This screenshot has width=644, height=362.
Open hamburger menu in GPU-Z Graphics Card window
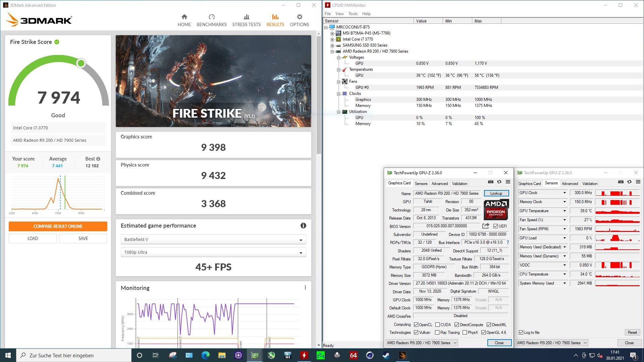tap(508, 182)
